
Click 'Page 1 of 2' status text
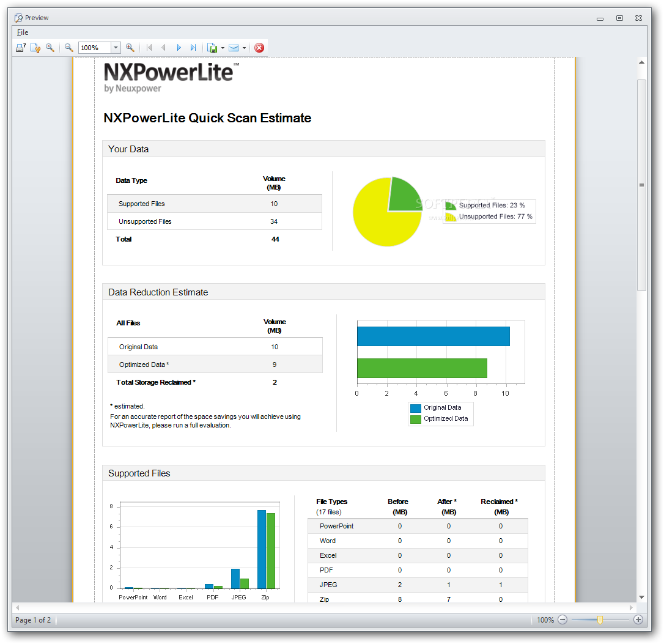33,620
